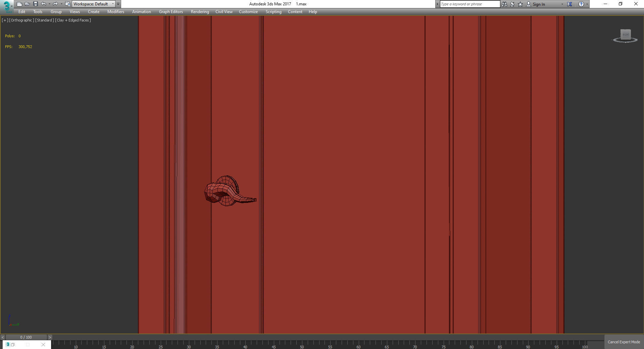Redo the last undone action
This screenshot has width=644, height=349.
pos(55,4)
